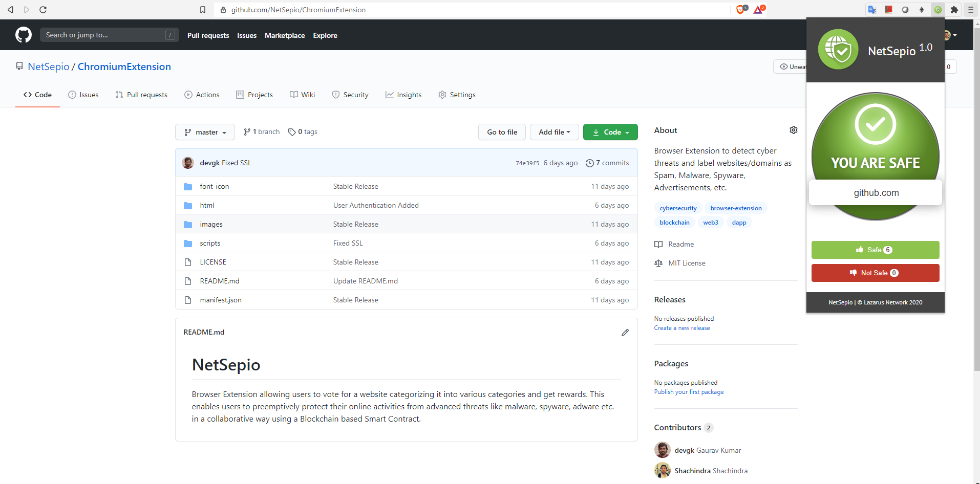Viewport: 980px width, 484px height.
Task: Open the scripts folder
Action: tap(210, 244)
